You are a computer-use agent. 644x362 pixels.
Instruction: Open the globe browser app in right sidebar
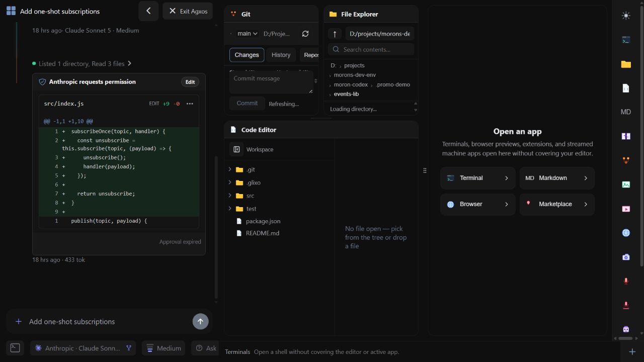click(626, 233)
